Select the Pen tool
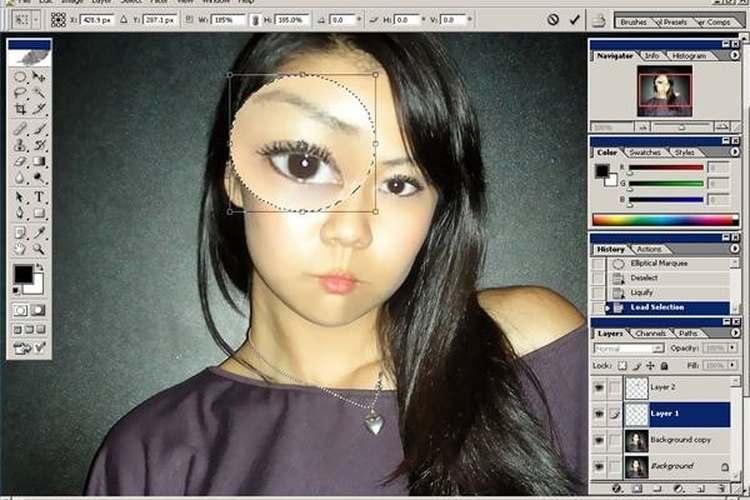The image size is (750, 500). [x=20, y=213]
